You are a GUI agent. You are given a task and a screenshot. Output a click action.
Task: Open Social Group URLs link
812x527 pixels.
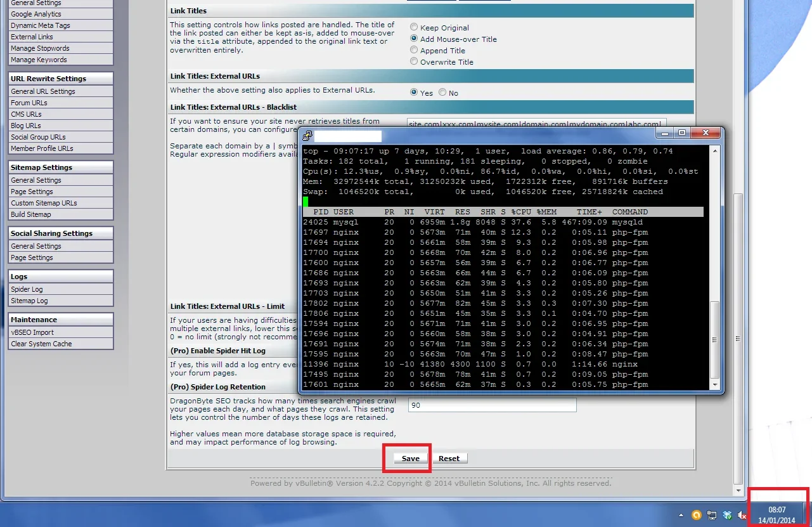click(38, 137)
